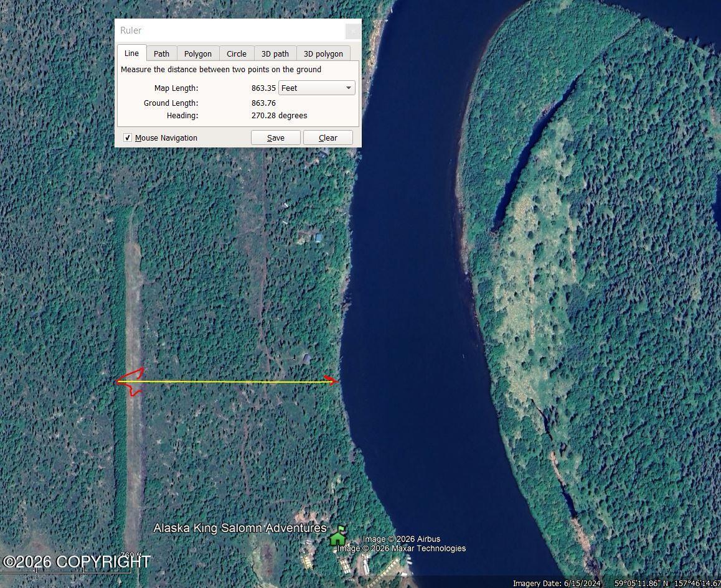Save the current measurement
Image resolution: width=721 pixels, height=588 pixels.
click(275, 137)
